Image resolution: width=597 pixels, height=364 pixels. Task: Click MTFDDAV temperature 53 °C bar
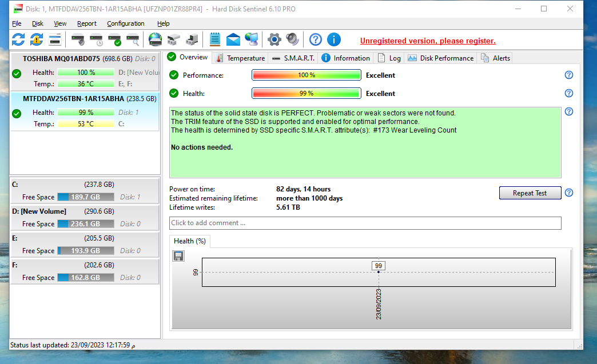(86, 123)
